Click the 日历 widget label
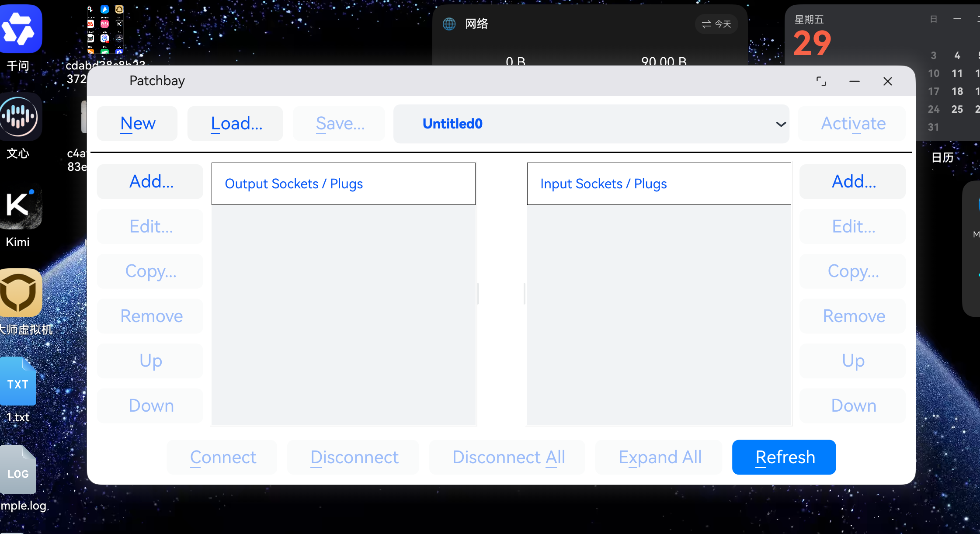Viewport: 980px width, 534px height. pyautogui.click(x=942, y=157)
